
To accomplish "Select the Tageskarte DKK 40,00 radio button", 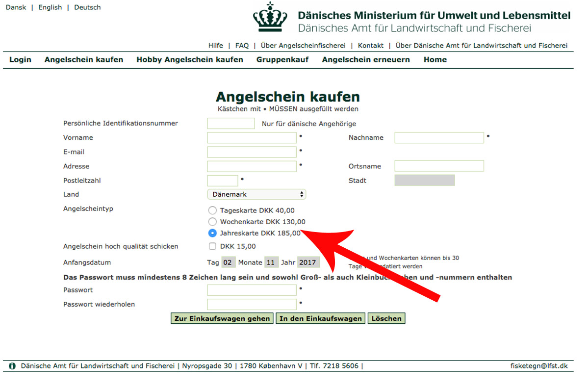I will tap(212, 210).
